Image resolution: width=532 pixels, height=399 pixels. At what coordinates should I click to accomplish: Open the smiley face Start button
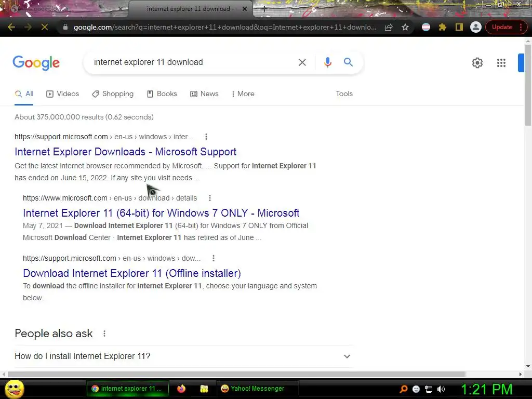point(15,389)
